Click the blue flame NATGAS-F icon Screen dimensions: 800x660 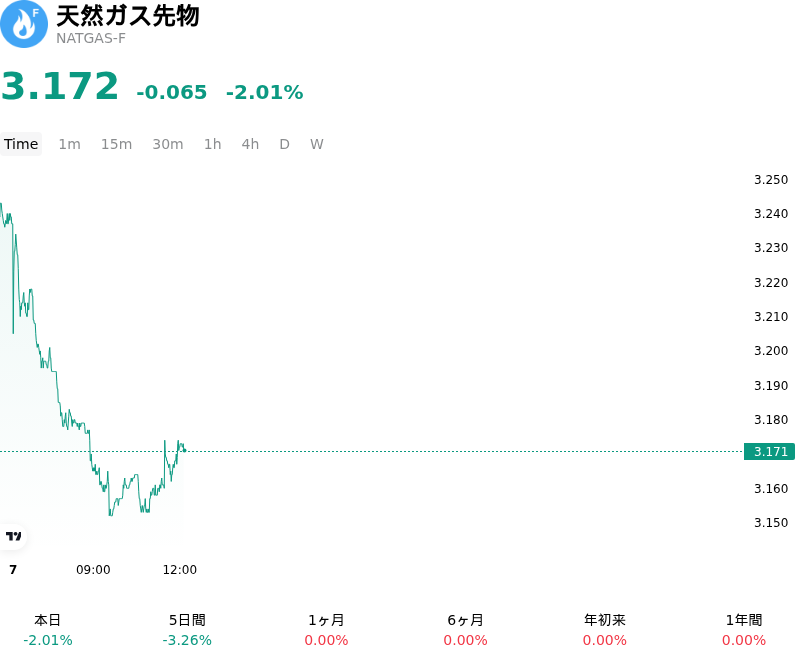pos(24,24)
